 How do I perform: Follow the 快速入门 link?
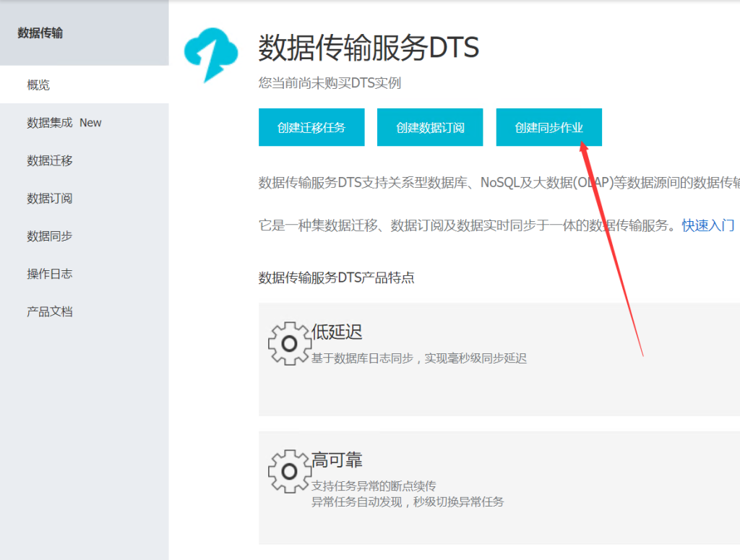tap(708, 225)
